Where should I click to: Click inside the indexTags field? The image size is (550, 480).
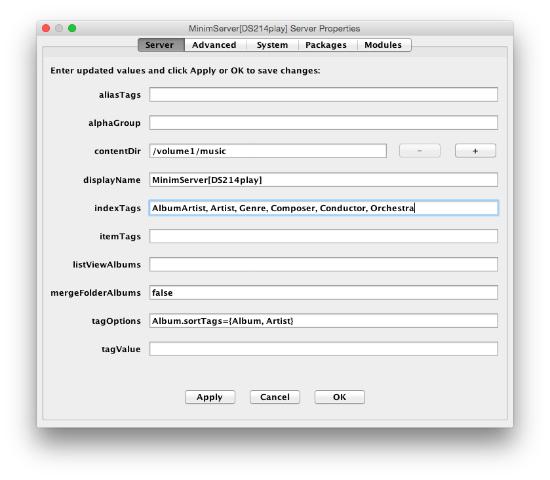pyautogui.click(x=323, y=208)
